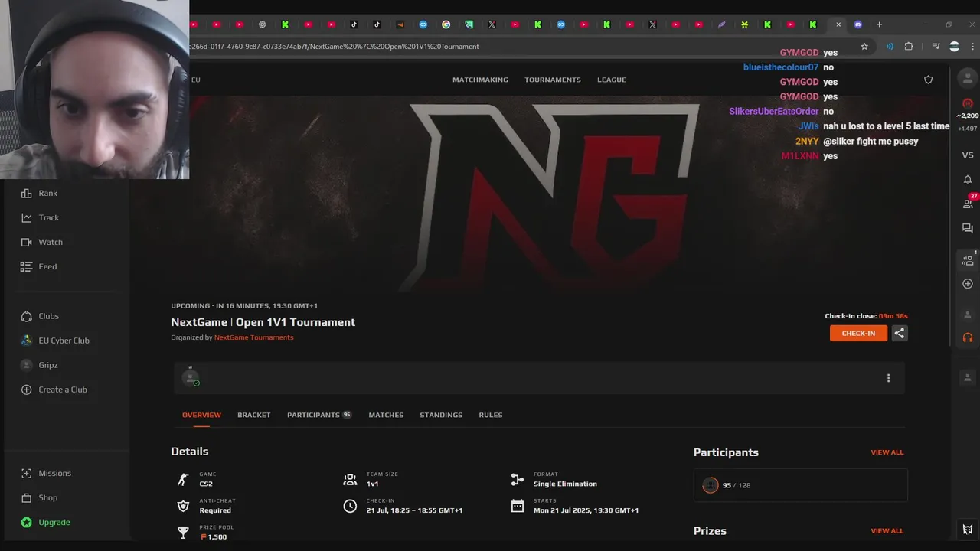Viewport: 980px width, 551px height.
Task: Open the FACEIT logo icon at bottom right
Action: (968, 529)
